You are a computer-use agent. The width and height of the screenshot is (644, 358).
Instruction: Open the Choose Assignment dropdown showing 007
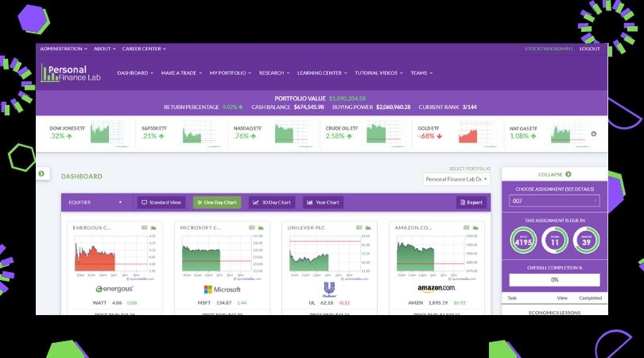[x=554, y=200]
